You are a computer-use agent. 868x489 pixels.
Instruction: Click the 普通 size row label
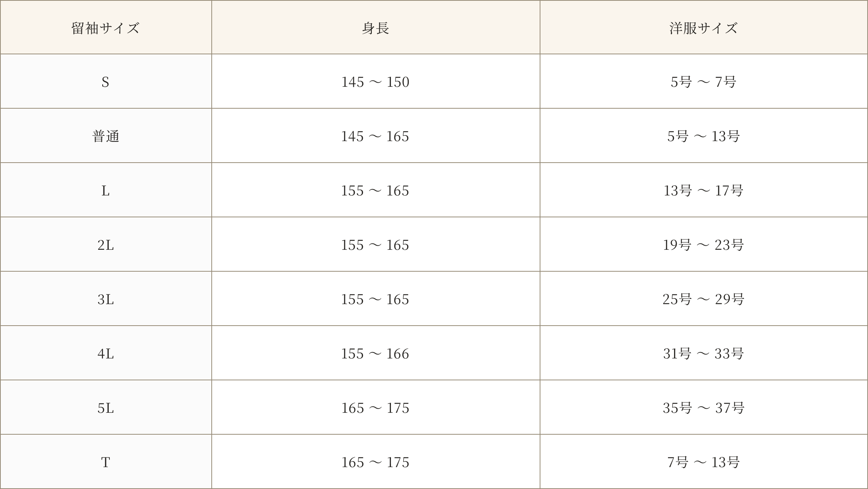[106, 136]
